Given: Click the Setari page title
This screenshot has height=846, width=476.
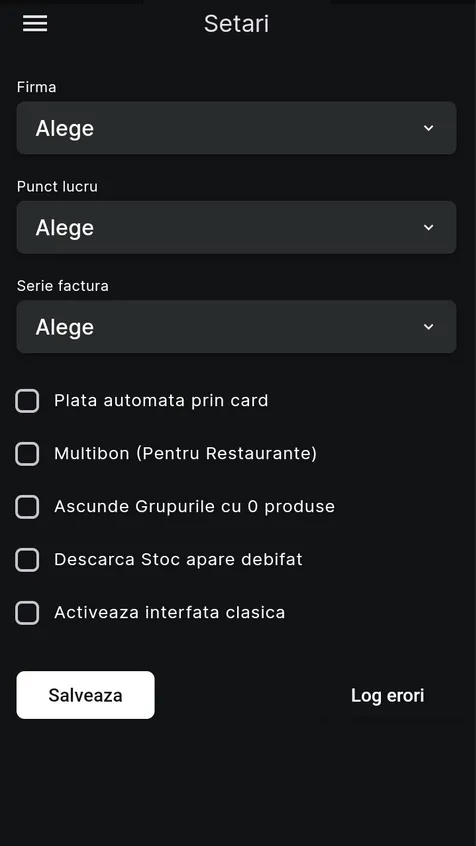Looking at the screenshot, I should (x=236, y=24).
